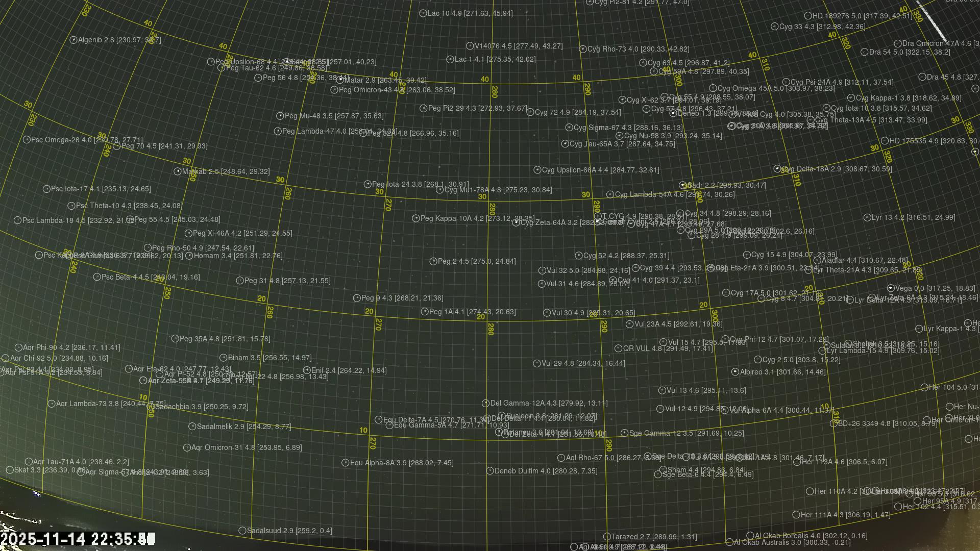Image resolution: width=980 pixels, height=551 pixels.
Task: Select the Vega star marker
Action: click(x=891, y=288)
